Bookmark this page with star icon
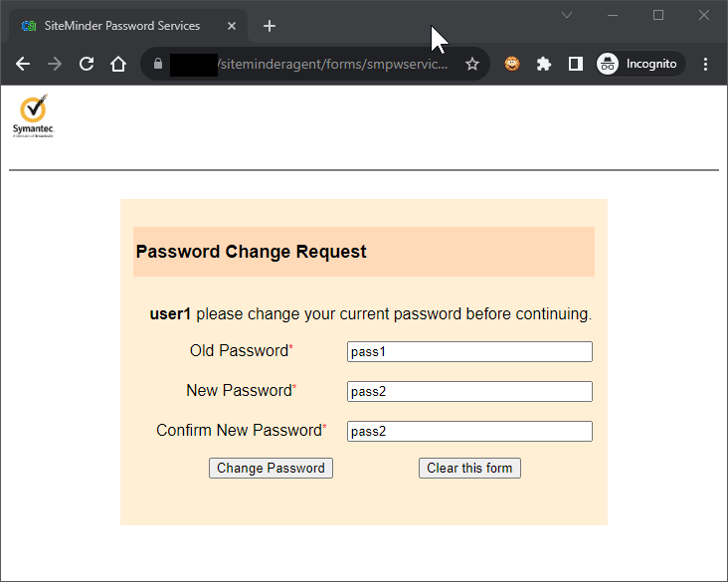Screen dimensions: 728x582 472,64
